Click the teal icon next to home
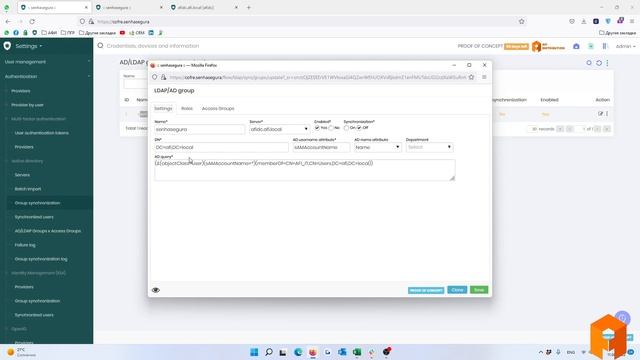This screenshot has width=640, height=360. [591, 47]
